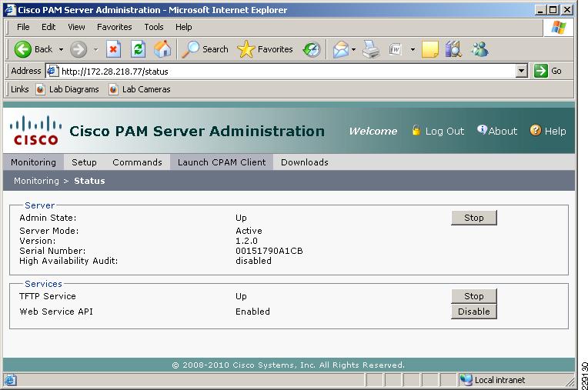The width and height of the screenshot is (588, 390).
Task: Refresh the page with green arrows icon
Action: click(138, 49)
